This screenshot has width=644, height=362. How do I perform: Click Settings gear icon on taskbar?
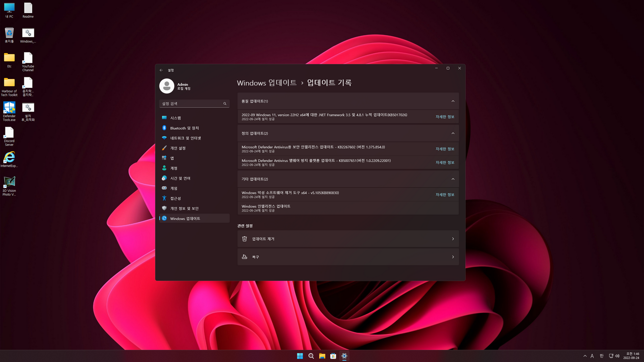tap(344, 356)
